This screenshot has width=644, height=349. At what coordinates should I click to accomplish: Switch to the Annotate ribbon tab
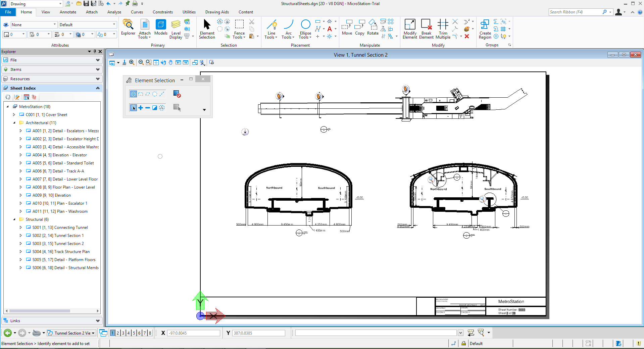(x=68, y=12)
